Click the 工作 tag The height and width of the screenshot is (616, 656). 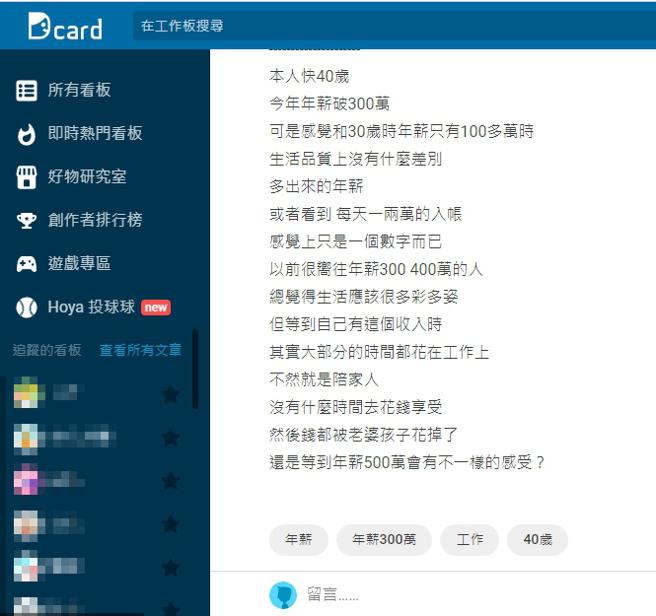point(470,540)
